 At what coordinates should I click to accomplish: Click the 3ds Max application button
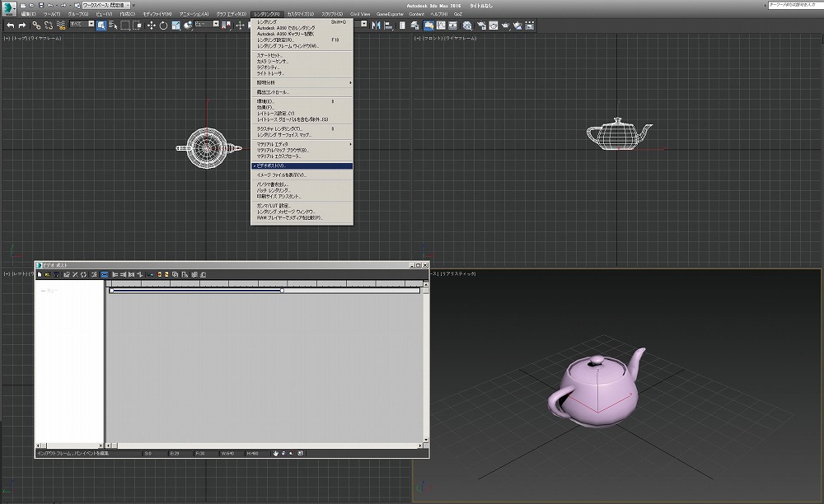(x=9, y=9)
